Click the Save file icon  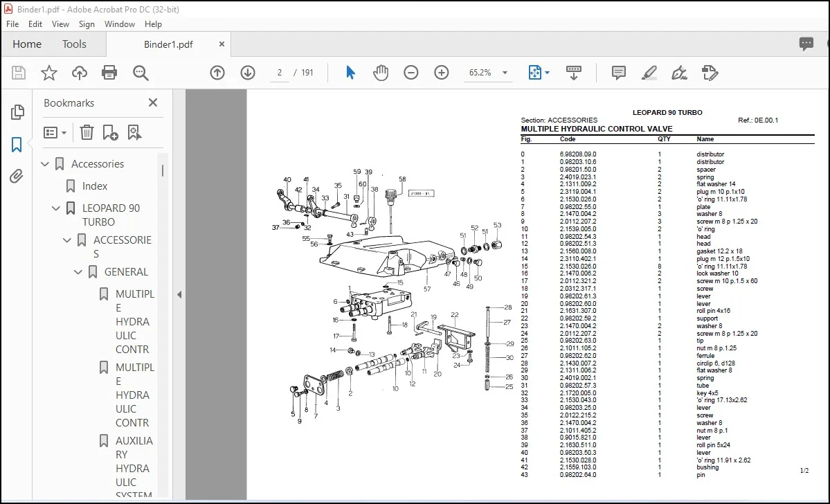tap(19, 73)
